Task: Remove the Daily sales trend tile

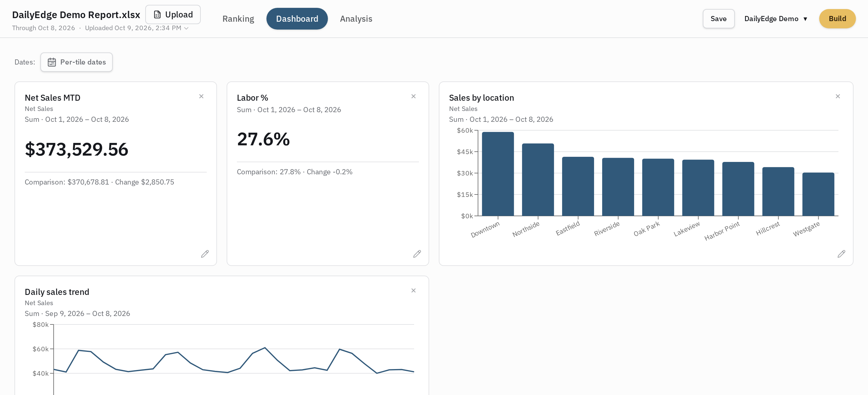Action: (x=414, y=290)
